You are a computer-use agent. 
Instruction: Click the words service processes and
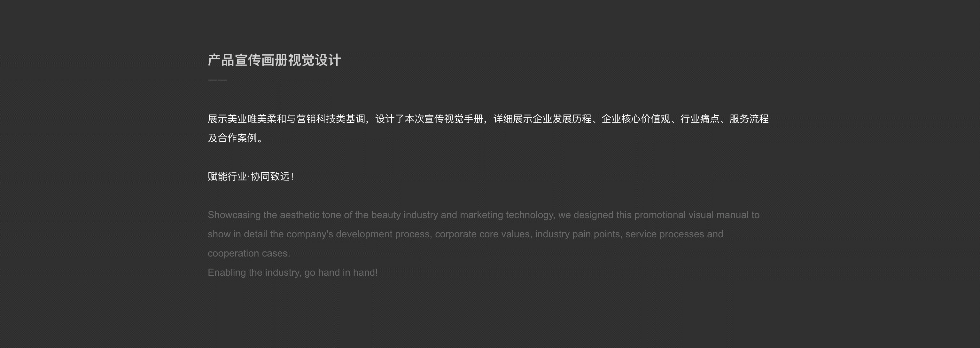(x=674, y=234)
